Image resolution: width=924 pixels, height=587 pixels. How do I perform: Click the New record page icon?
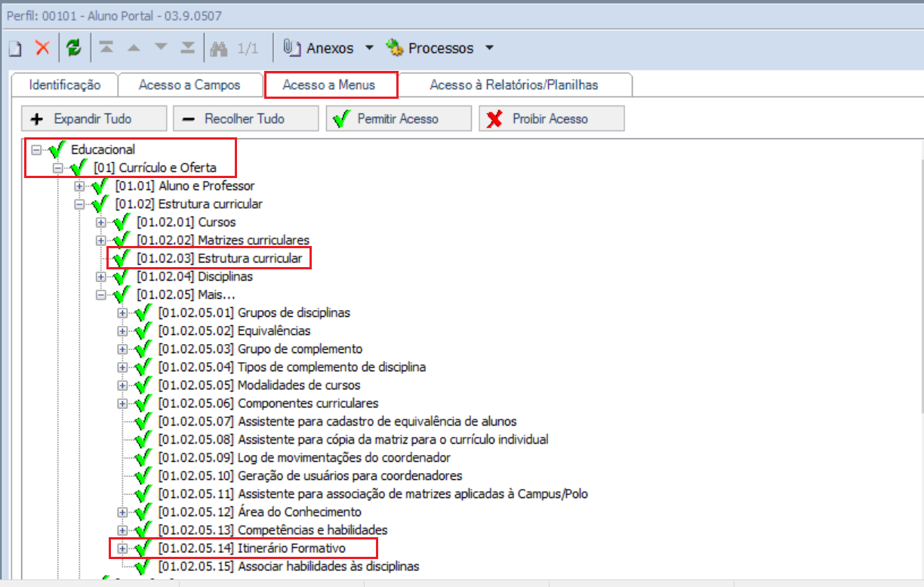pyautogui.click(x=14, y=48)
